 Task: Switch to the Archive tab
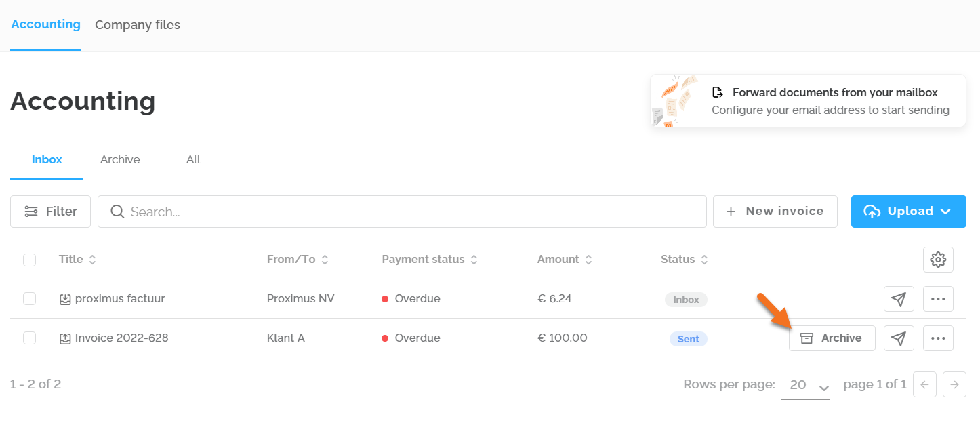pos(120,160)
